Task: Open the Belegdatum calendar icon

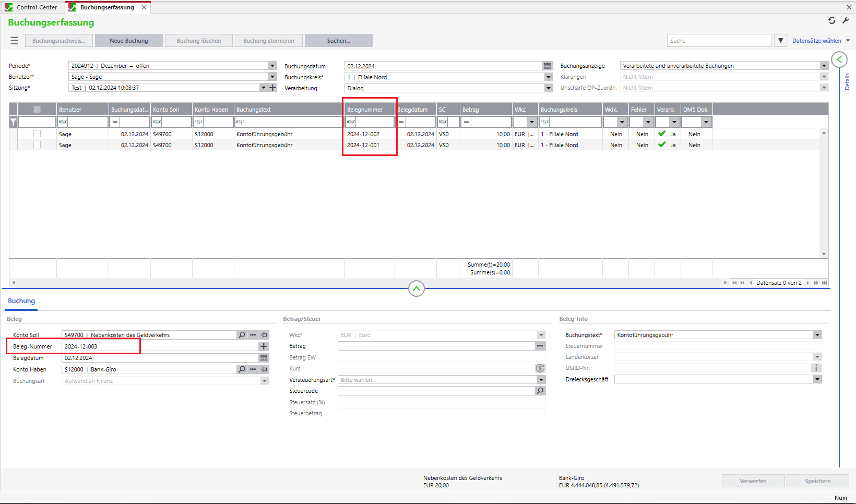Action: pyautogui.click(x=264, y=358)
